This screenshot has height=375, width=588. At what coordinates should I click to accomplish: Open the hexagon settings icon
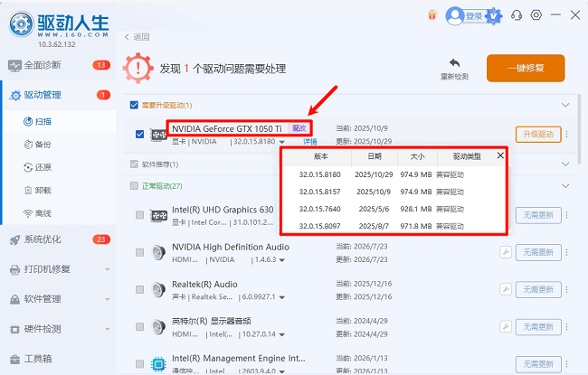[x=536, y=15]
